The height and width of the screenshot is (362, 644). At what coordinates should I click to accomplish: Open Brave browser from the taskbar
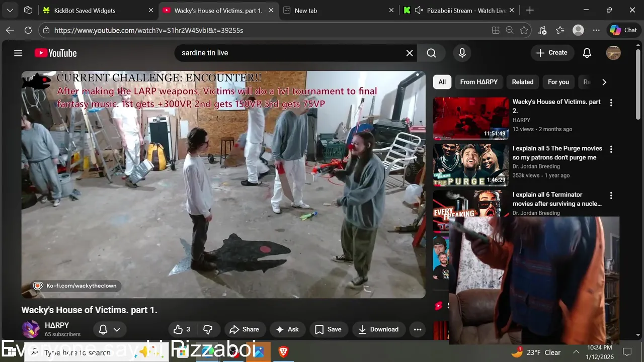tap(283, 352)
